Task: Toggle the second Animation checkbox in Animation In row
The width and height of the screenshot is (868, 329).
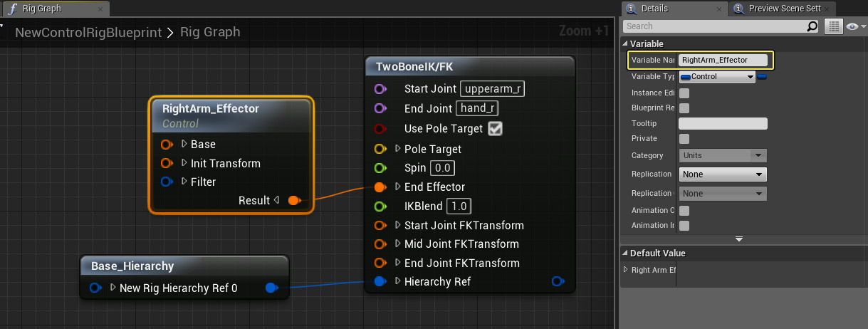Action: click(684, 226)
